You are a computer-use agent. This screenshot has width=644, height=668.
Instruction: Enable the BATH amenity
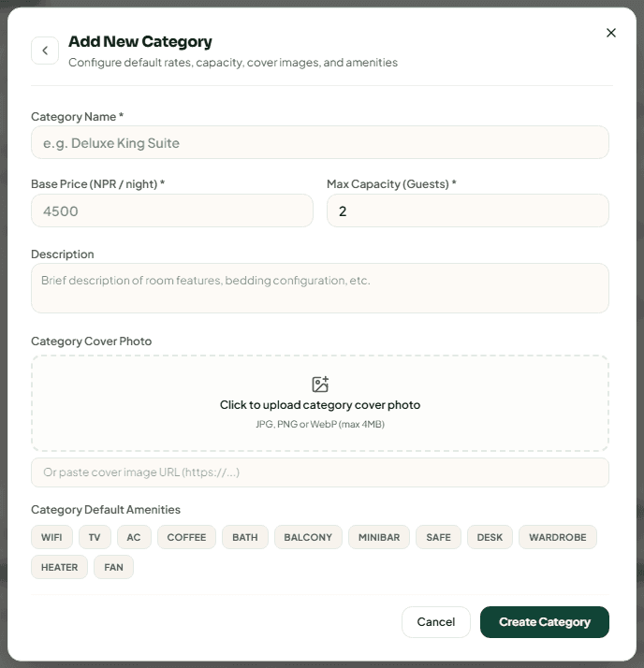tap(245, 537)
